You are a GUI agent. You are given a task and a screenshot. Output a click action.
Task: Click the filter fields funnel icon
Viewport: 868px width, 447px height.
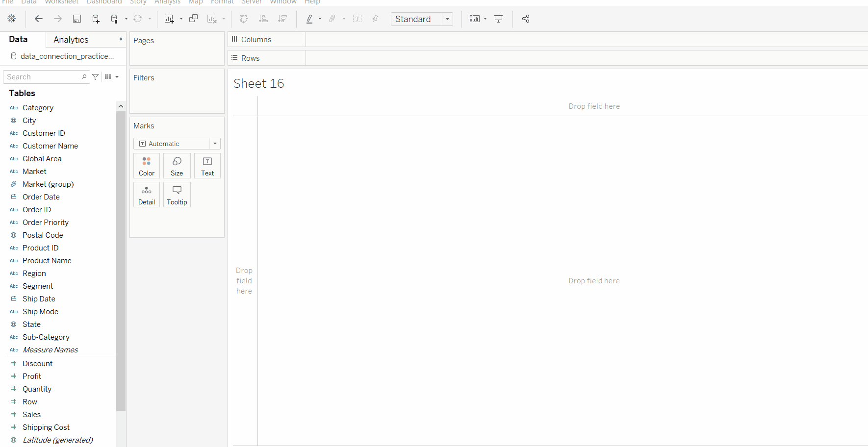[96, 77]
